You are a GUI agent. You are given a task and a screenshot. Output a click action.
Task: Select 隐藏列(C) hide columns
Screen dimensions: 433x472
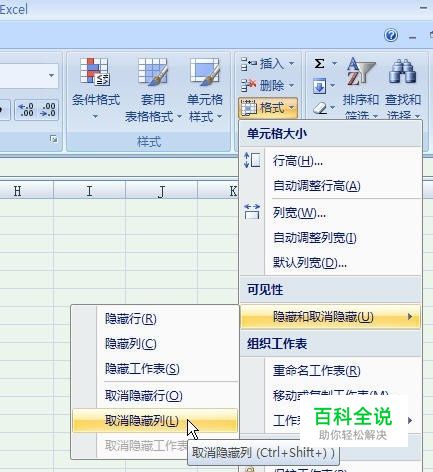click(155, 344)
